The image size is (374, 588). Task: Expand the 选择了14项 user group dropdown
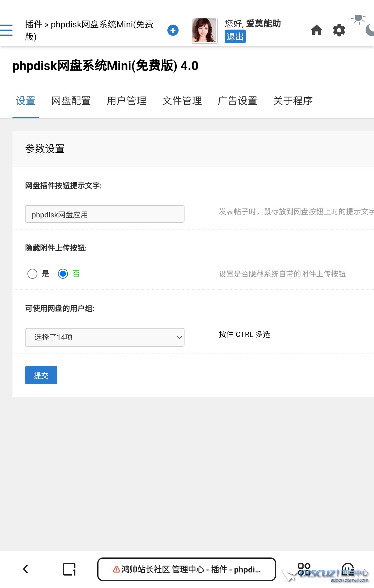pyautogui.click(x=105, y=337)
